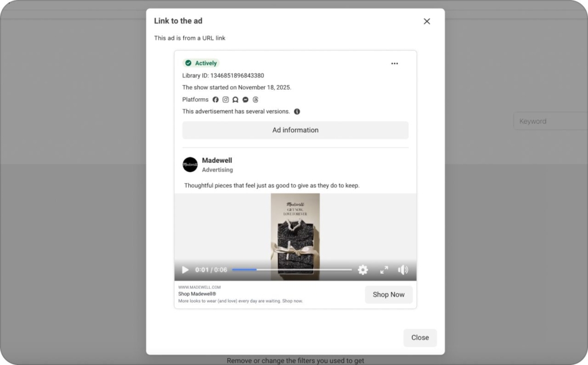Select the Instagram platform icon
Image resolution: width=588 pixels, height=365 pixels.
[x=225, y=99]
